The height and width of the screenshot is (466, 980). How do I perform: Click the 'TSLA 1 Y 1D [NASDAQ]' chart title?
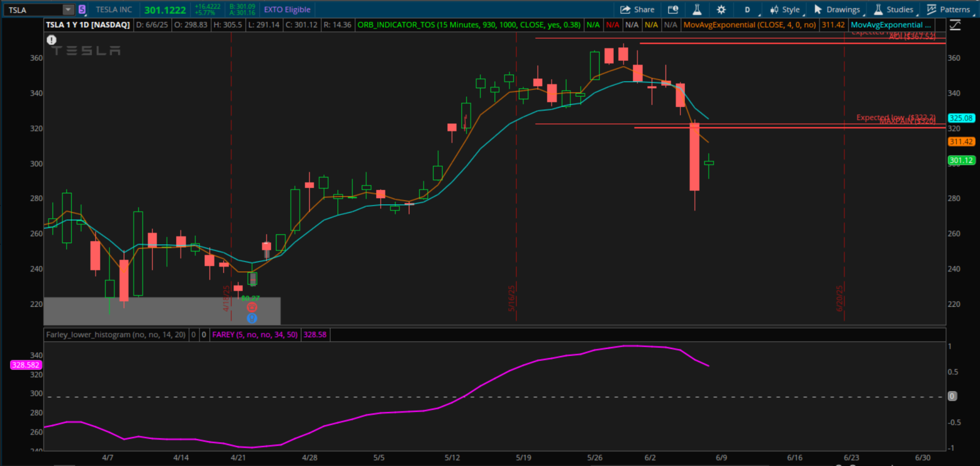pyautogui.click(x=88, y=25)
